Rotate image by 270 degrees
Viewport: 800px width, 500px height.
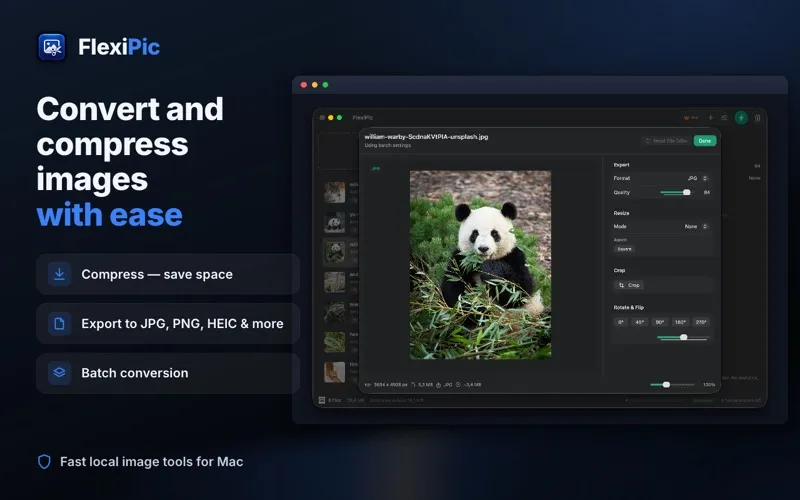pyautogui.click(x=701, y=322)
